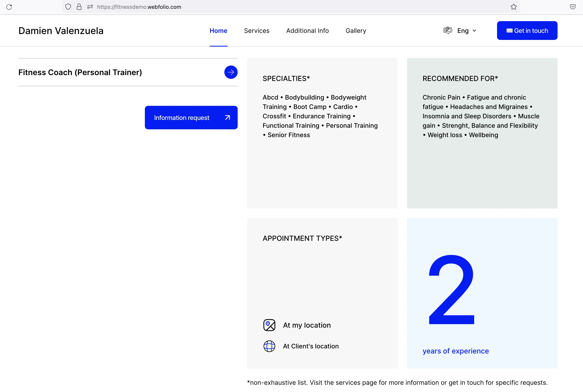This screenshot has height=392, width=583.
Task: Go to the Services menu item
Action: point(256,31)
